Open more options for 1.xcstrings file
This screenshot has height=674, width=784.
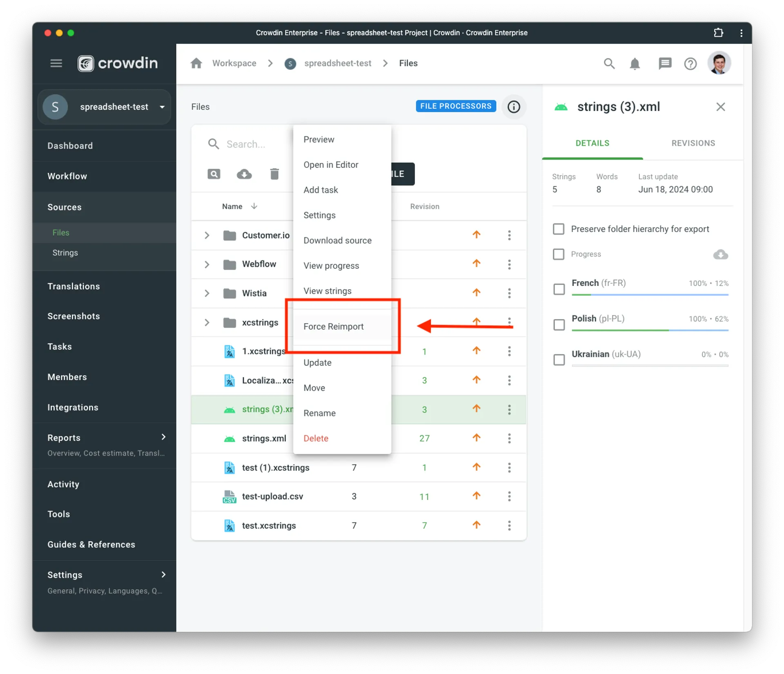(509, 351)
